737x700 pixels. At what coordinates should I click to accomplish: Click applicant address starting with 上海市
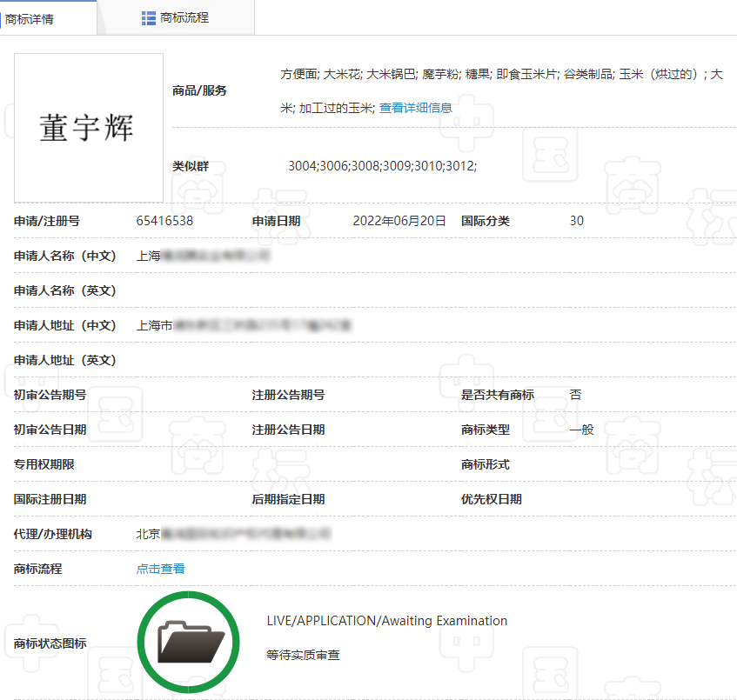244,325
